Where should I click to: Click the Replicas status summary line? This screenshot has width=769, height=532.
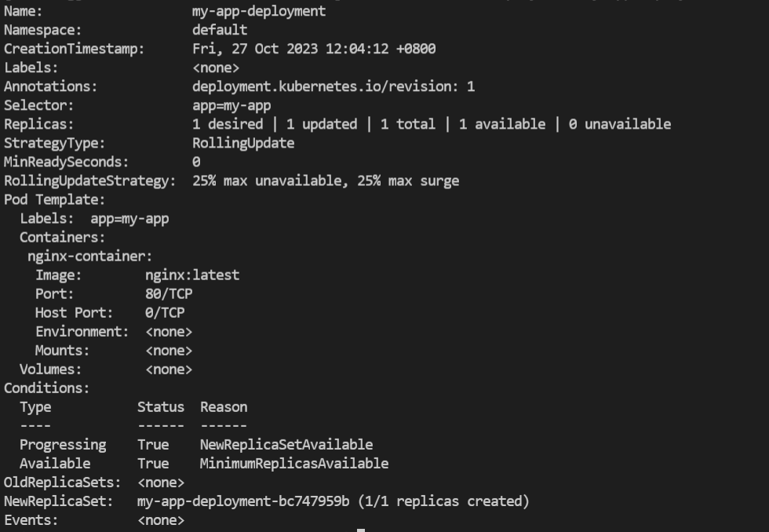[431, 125]
